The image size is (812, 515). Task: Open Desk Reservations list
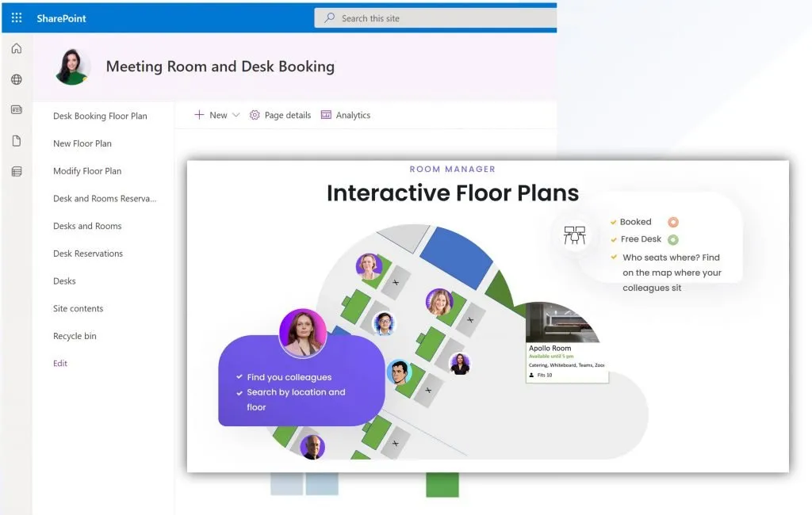(x=88, y=253)
